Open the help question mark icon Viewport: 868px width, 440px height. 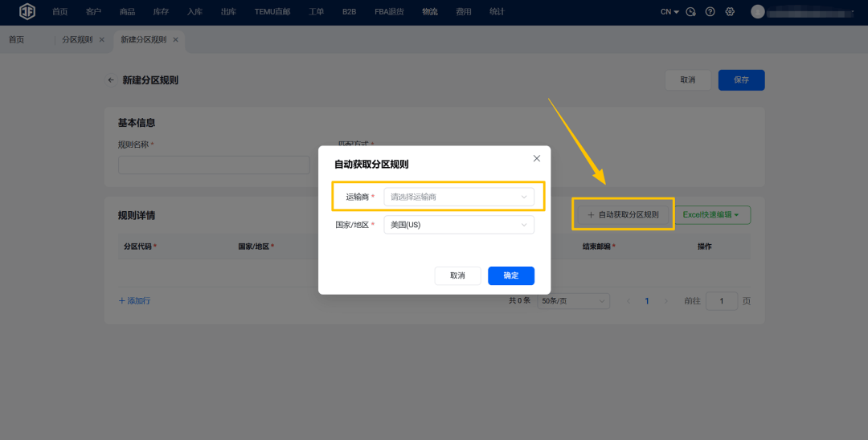click(710, 12)
